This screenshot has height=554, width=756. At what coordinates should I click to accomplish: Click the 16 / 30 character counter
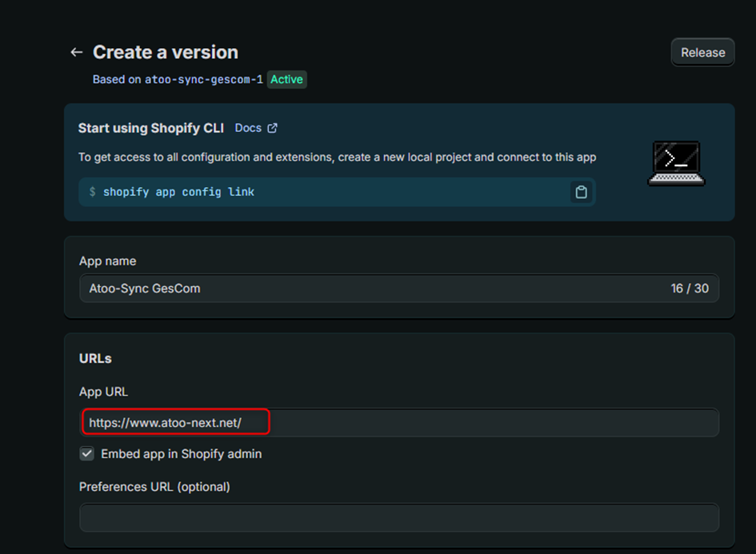(690, 288)
